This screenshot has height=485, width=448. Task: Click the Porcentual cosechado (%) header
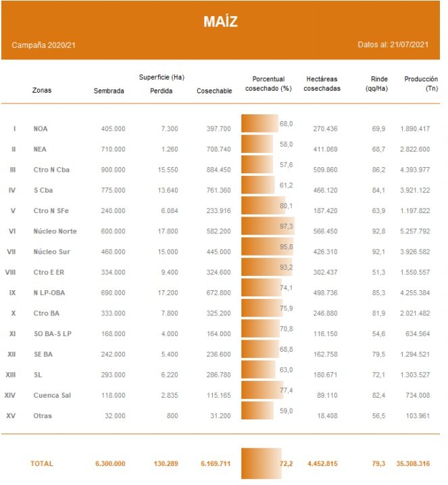click(268, 84)
